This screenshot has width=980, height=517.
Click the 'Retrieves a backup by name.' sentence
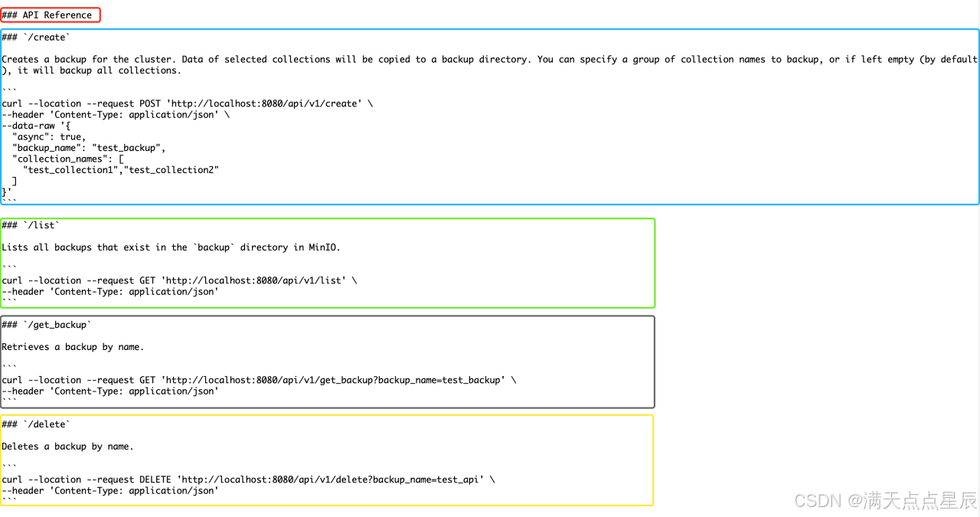(73, 347)
